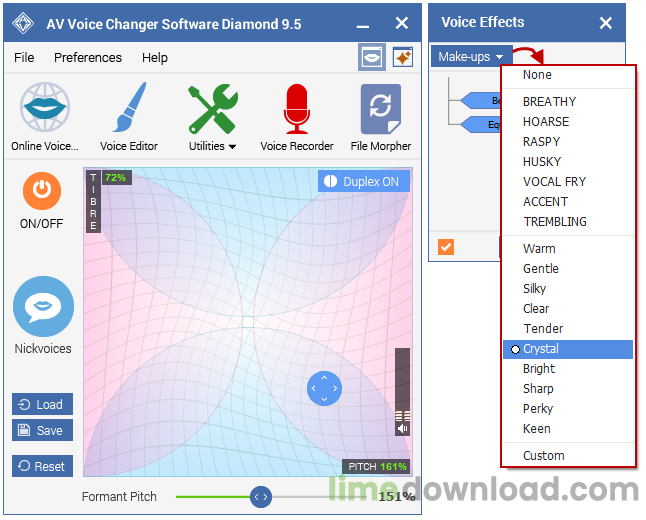Open the Make-ups dropdown

(471, 56)
